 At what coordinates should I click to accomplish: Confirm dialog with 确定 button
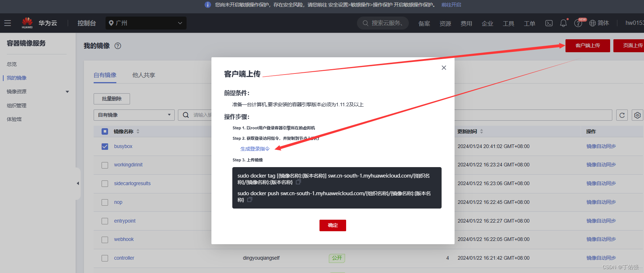pyautogui.click(x=333, y=225)
